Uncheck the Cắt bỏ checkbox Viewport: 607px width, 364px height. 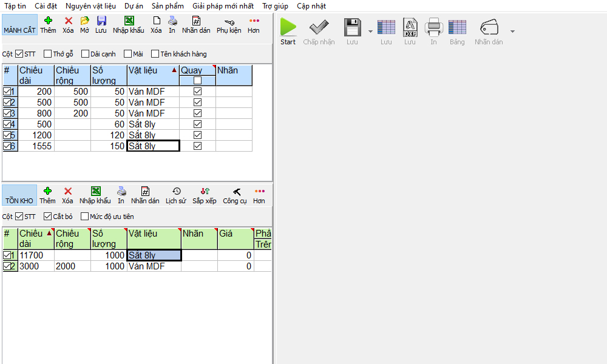[x=48, y=217]
